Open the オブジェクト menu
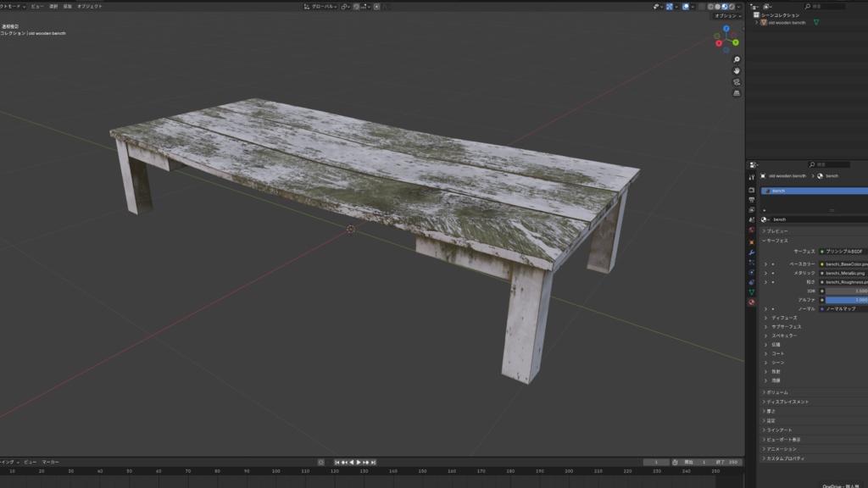Image resolution: width=868 pixels, height=488 pixels. 89,7
